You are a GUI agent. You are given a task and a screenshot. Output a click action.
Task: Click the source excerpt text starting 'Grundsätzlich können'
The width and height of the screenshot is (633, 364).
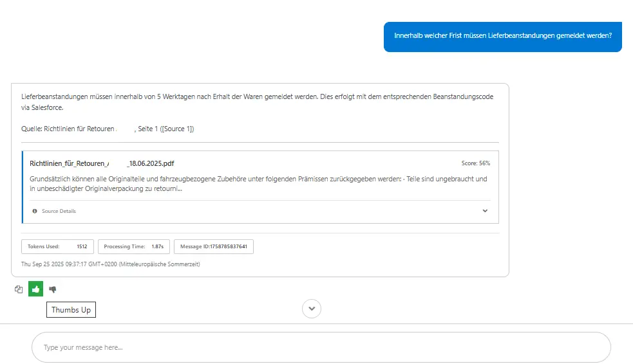[258, 184]
